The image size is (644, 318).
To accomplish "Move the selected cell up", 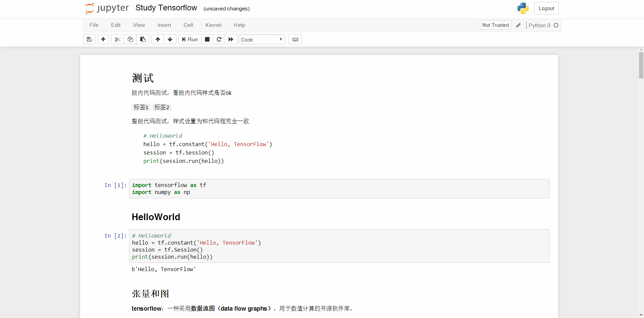I will 157,39.
